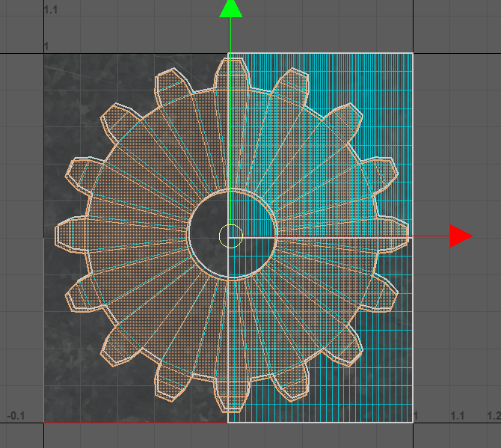
Task: Click the yellow circle pivot manipulator center
Action: tap(231, 236)
